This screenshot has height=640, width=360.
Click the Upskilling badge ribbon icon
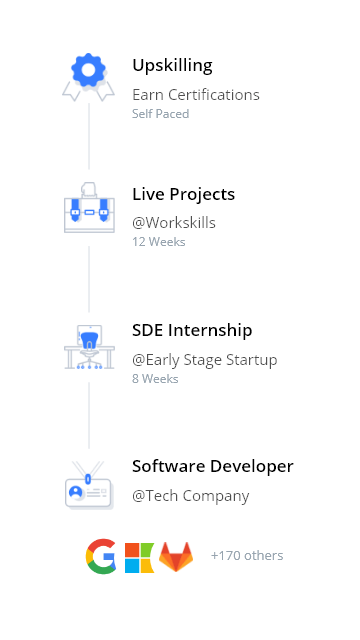pyautogui.click(x=89, y=77)
